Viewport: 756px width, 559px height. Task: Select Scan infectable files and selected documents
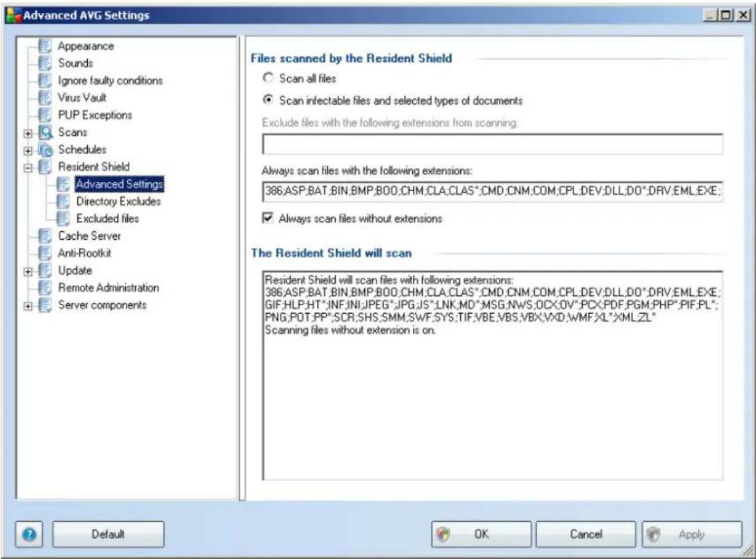pyautogui.click(x=268, y=100)
